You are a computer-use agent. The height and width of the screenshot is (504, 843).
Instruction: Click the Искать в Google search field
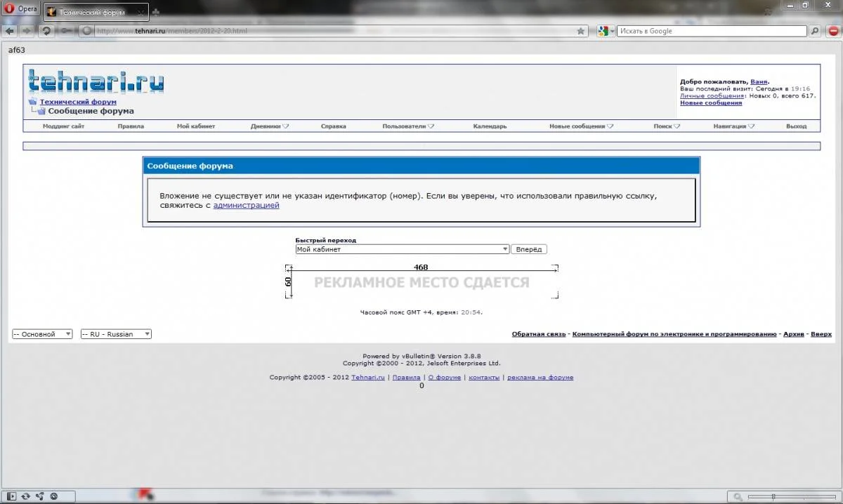(712, 31)
